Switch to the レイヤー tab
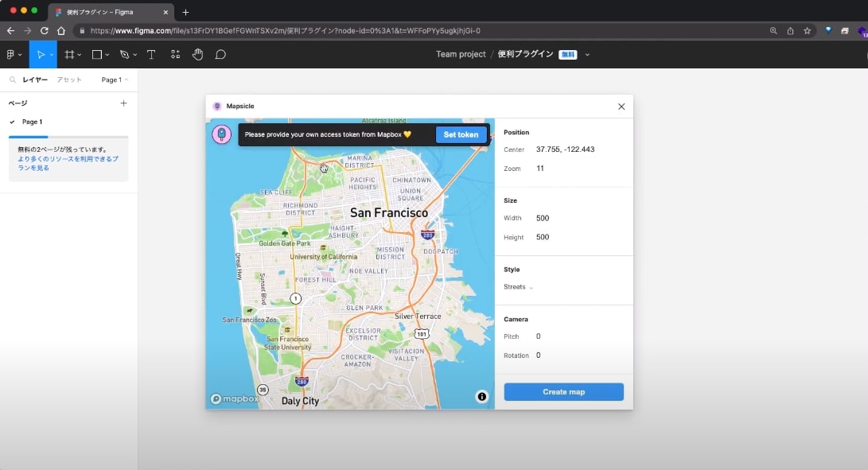868x470 pixels. click(35, 80)
